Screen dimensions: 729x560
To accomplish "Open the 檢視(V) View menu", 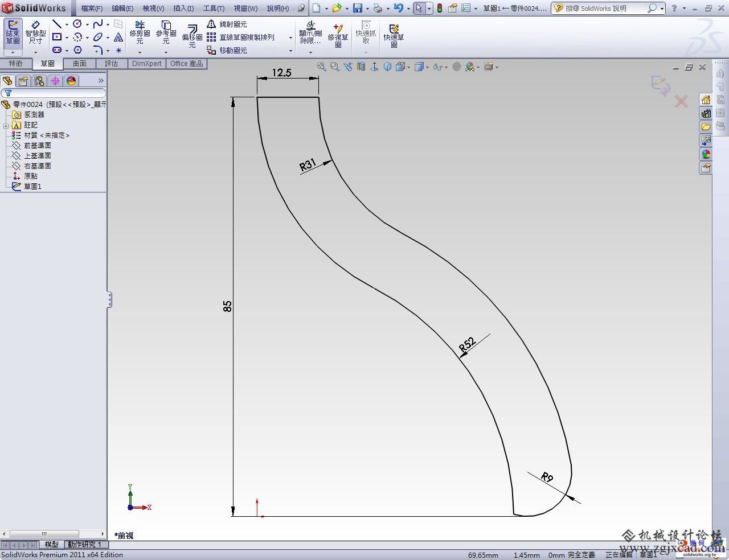I will [x=153, y=9].
